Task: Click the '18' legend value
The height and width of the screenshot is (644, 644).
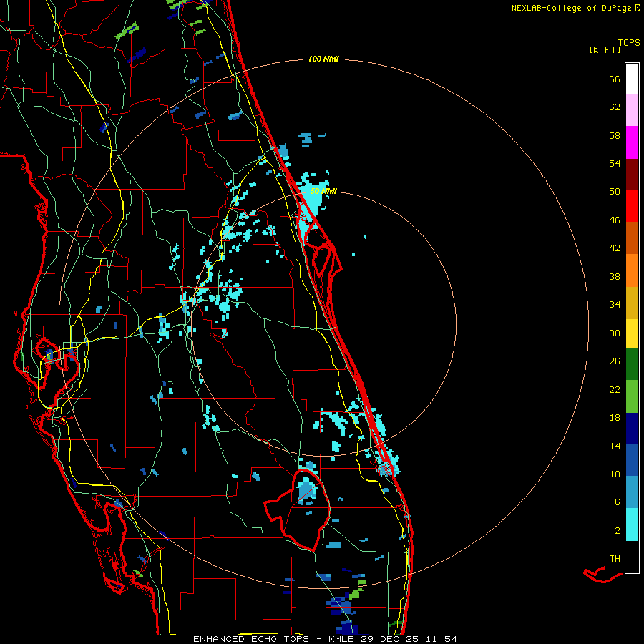Action: tap(615, 418)
